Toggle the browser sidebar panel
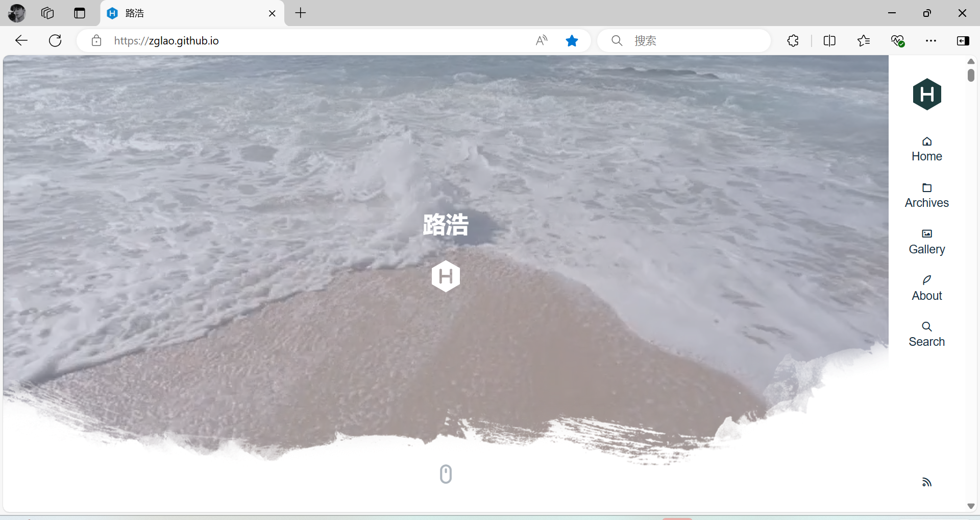This screenshot has width=980, height=520. [x=963, y=41]
